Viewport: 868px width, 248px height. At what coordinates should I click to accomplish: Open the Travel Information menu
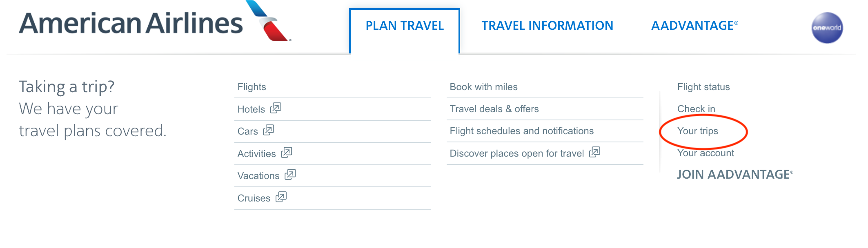(547, 26)
